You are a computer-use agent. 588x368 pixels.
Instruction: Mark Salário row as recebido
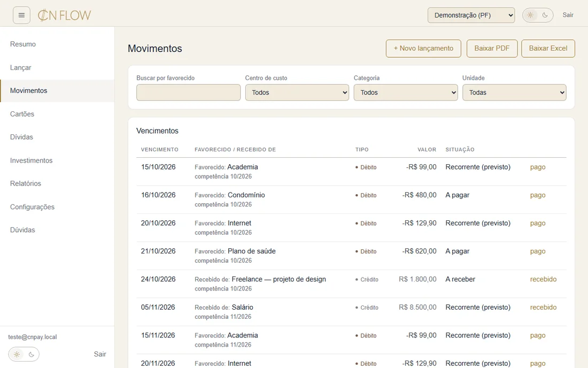[543, 307]
